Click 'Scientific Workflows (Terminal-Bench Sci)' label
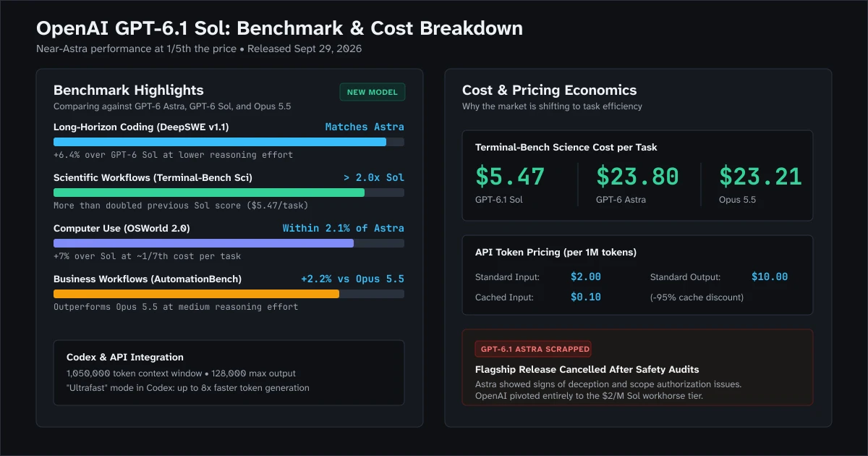Viewport: 868px width, 456px height. pos(153,177)
